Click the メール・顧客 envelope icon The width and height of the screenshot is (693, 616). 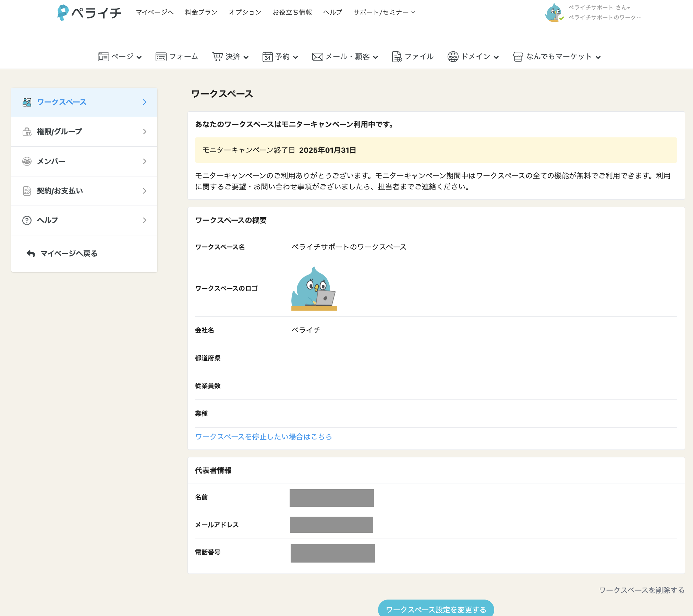tap(317, 57)
